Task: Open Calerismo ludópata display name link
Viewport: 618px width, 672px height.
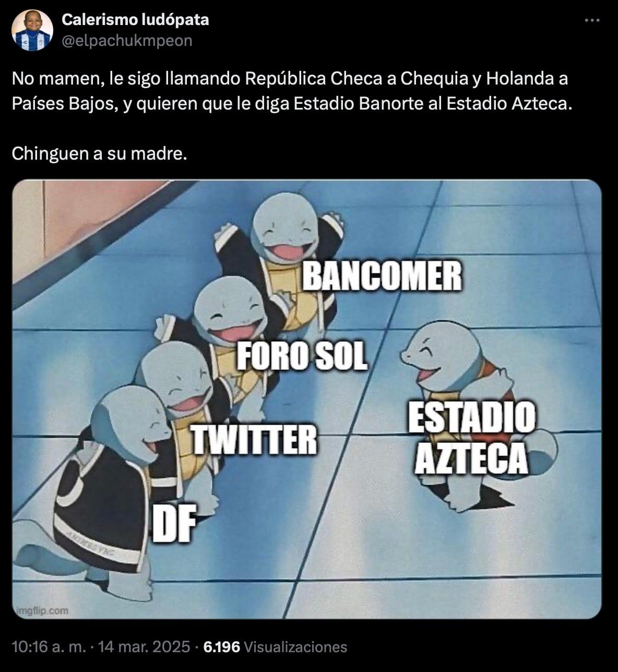Action: [x=135, y=20]
